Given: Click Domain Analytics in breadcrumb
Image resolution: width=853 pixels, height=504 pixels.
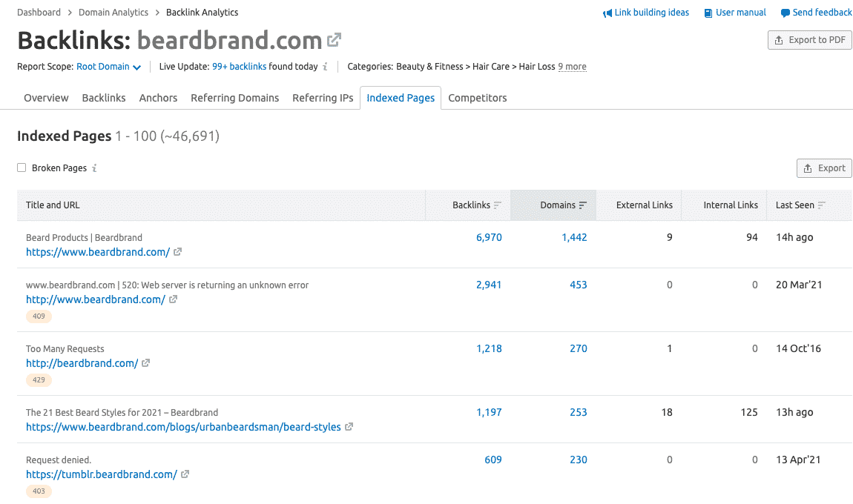Looking at the screenshot, I should (x=113, y=13).
